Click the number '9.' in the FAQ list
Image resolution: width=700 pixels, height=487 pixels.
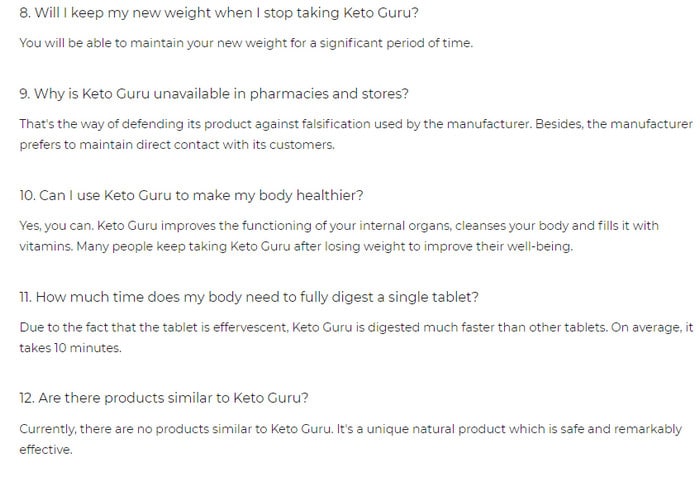pyautogui.click(x=25, y=94)
